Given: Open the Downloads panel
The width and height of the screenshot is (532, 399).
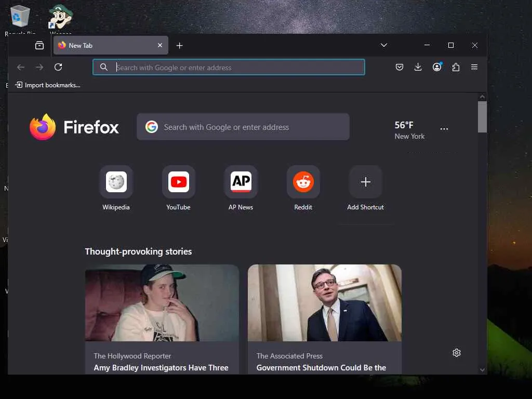Looking at the screenshot, I should 418,67.
